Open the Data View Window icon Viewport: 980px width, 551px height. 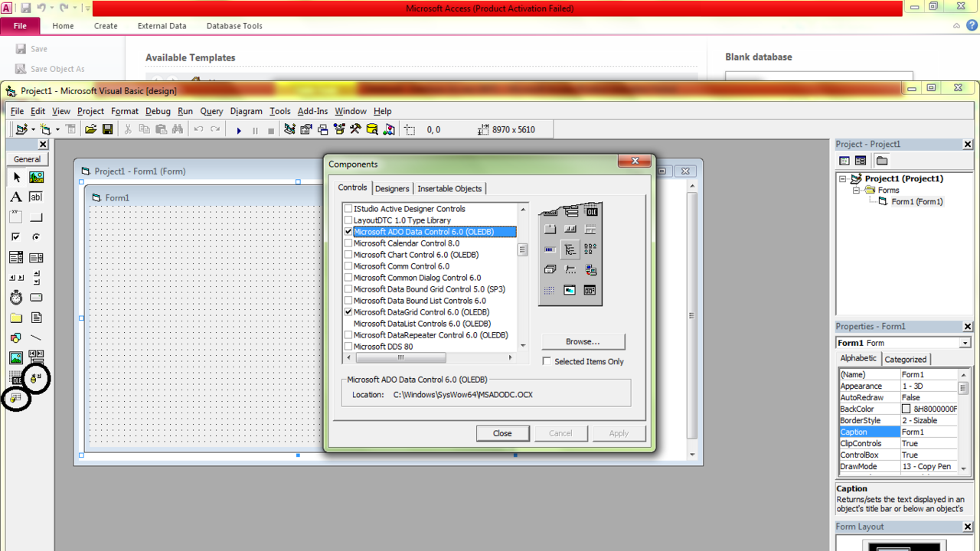pos(372,129)
